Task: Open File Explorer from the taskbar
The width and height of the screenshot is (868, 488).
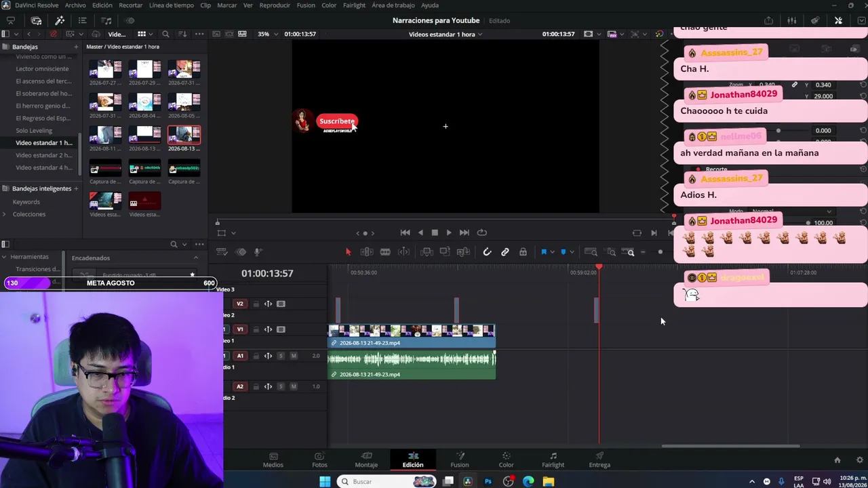Action: click(x=549, y=481)
